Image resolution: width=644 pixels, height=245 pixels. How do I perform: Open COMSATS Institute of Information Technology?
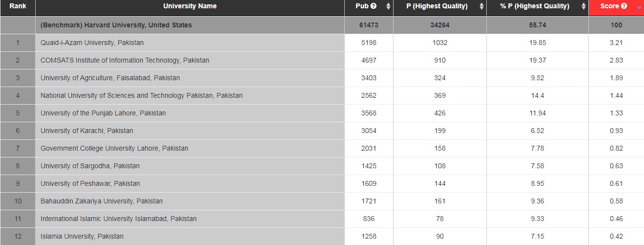[125, 60]
